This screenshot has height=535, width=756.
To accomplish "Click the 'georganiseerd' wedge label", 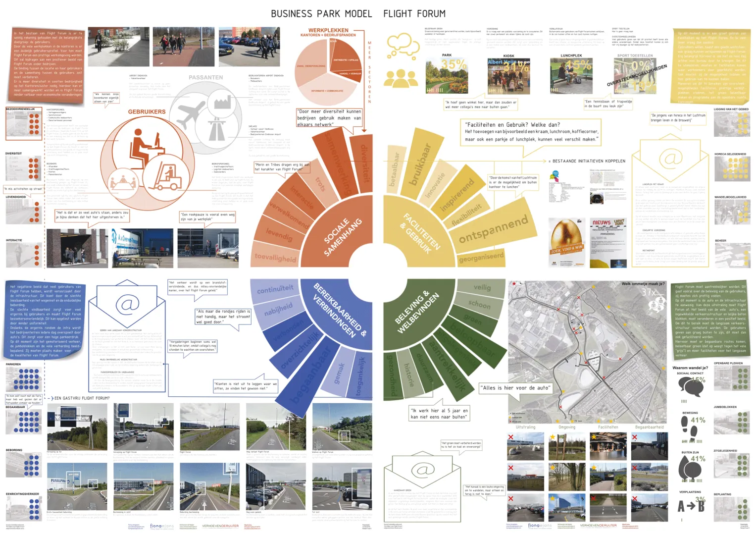I will pyautogui.click(x=481, y=258).
